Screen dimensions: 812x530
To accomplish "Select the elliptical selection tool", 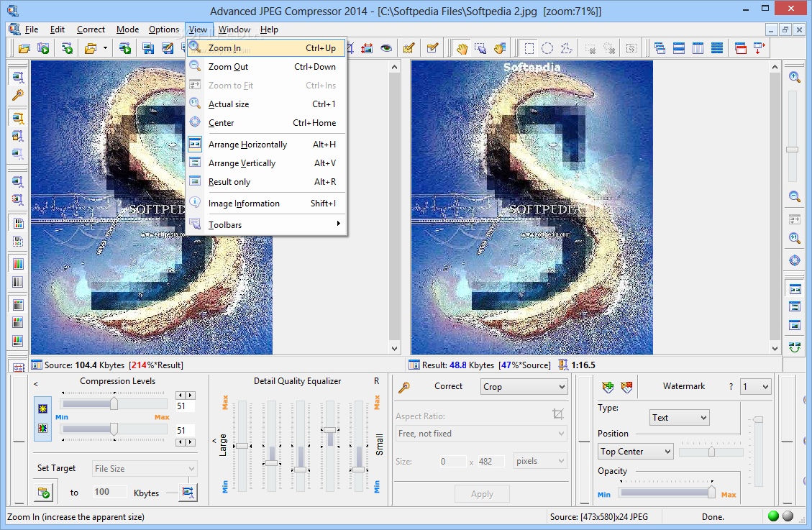I will tap(547, 49).
